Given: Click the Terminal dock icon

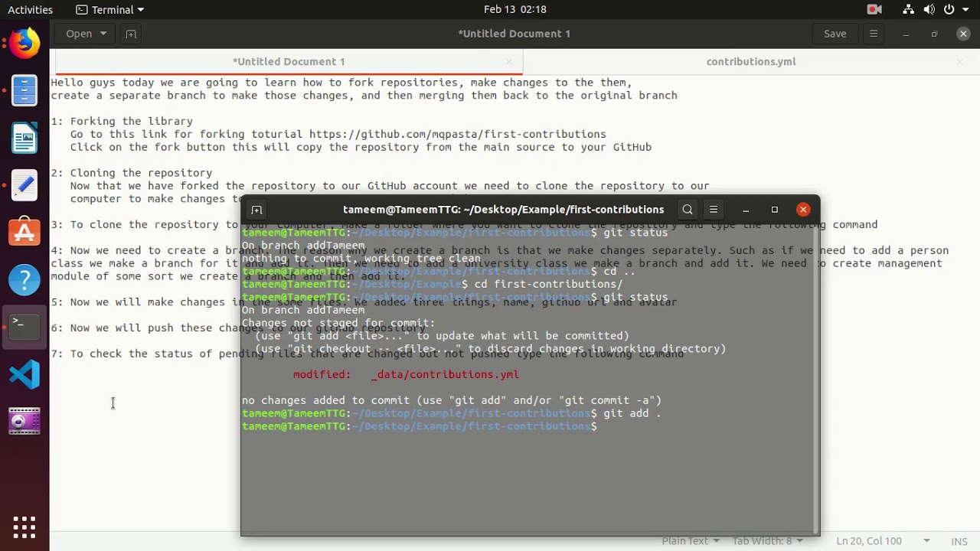Looking at the screenshot, I should point(24,327).
